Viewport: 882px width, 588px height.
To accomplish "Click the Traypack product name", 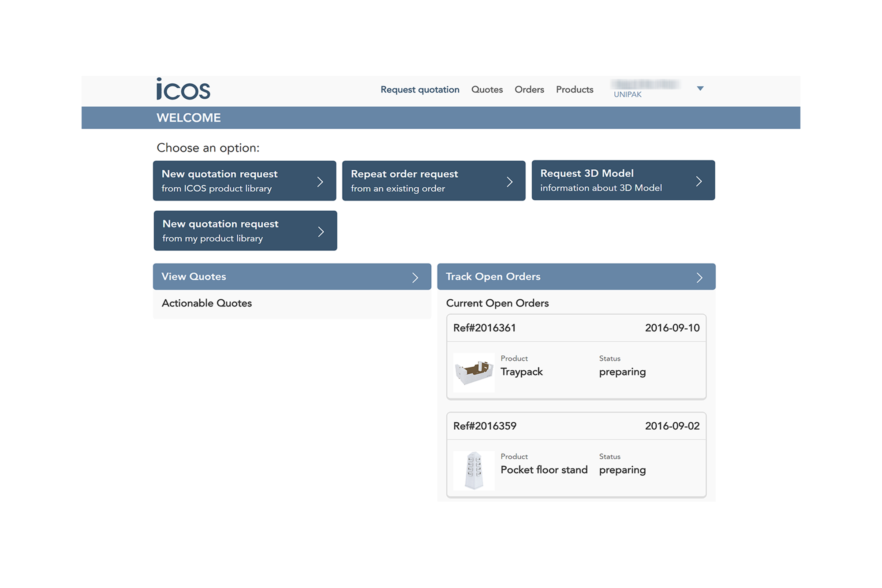I will point(522,372).
